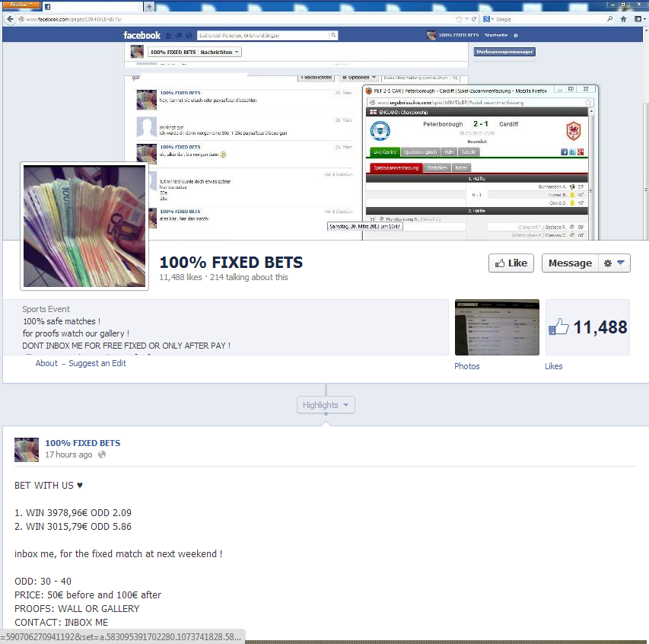This screenshot has width=649, height=644.
Task: Click the ODD: 30 - 40 line
Action: point(43,581)
